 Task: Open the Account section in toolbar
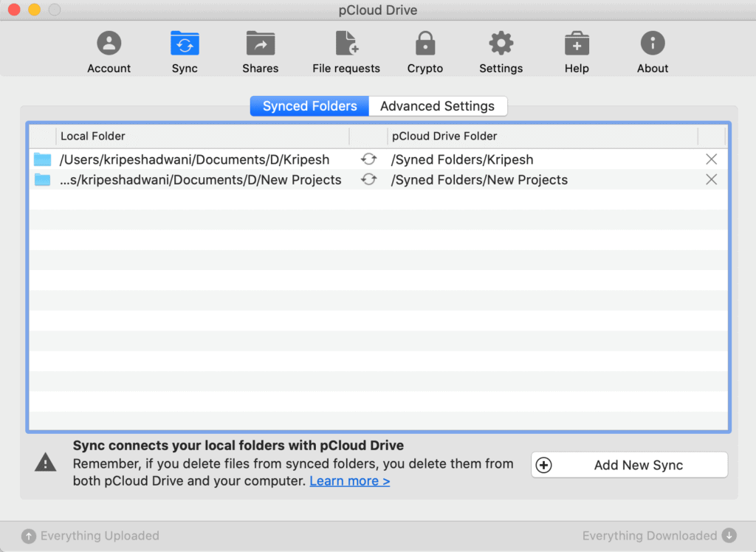[109, 52]
